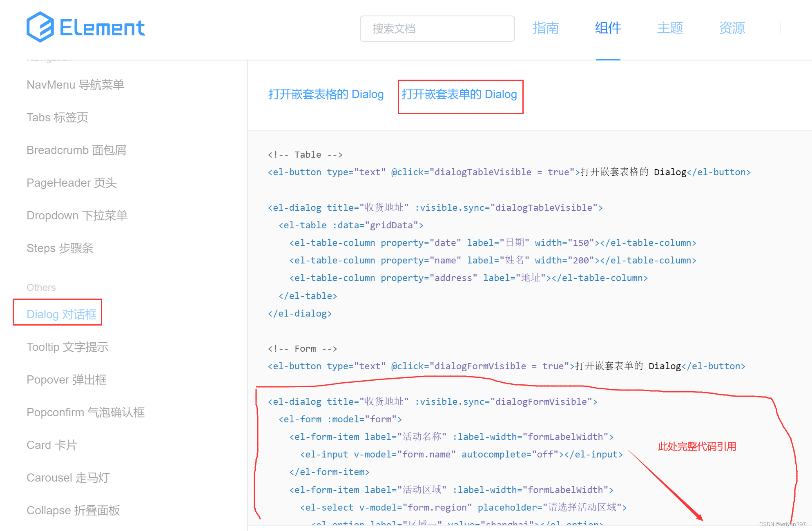The width and height of the screenshot is (812, 531).
Task: Go to Tabs 标签页 docs
Action: (x=58, y=117)
